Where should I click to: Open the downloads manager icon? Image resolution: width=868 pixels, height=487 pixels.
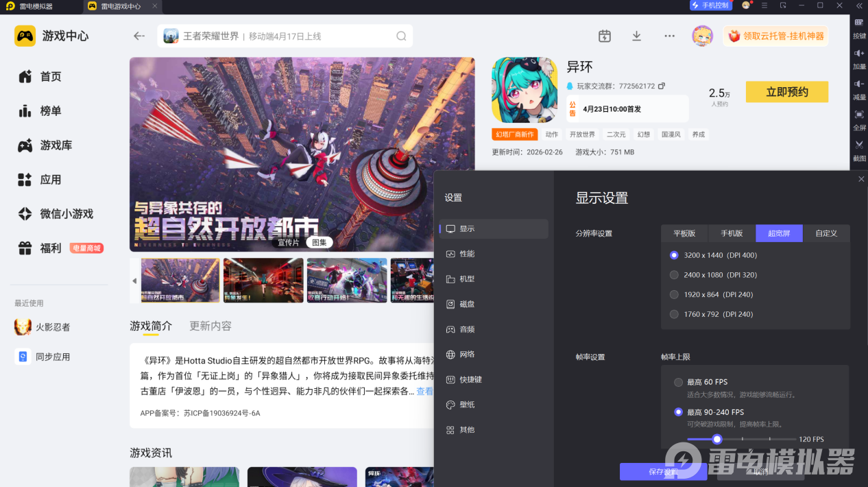point(636,36)
